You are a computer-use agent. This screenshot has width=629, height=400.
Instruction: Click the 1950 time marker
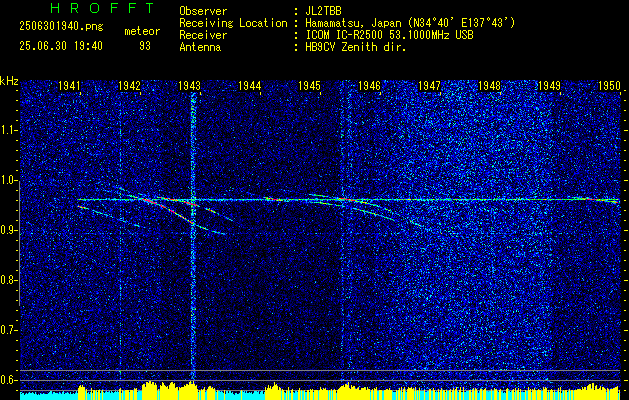click(x=609, y=85)
